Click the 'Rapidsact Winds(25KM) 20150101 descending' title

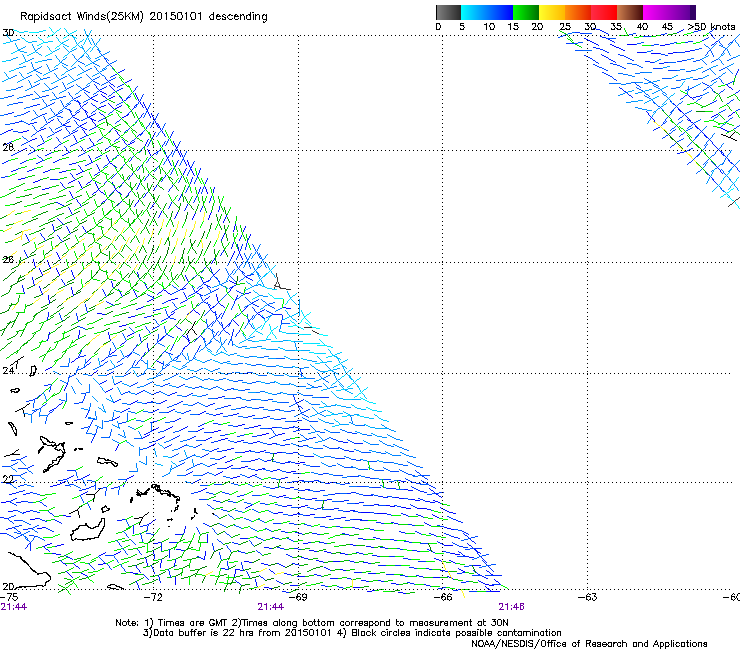[x=144, y=17]
